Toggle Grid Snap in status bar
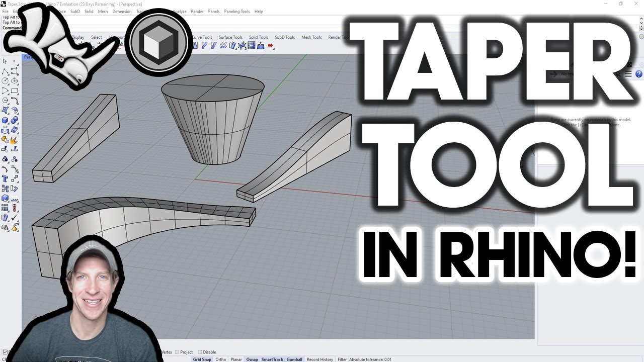The image size is (644, 362). pyautogui.click(x=202, y=359)
